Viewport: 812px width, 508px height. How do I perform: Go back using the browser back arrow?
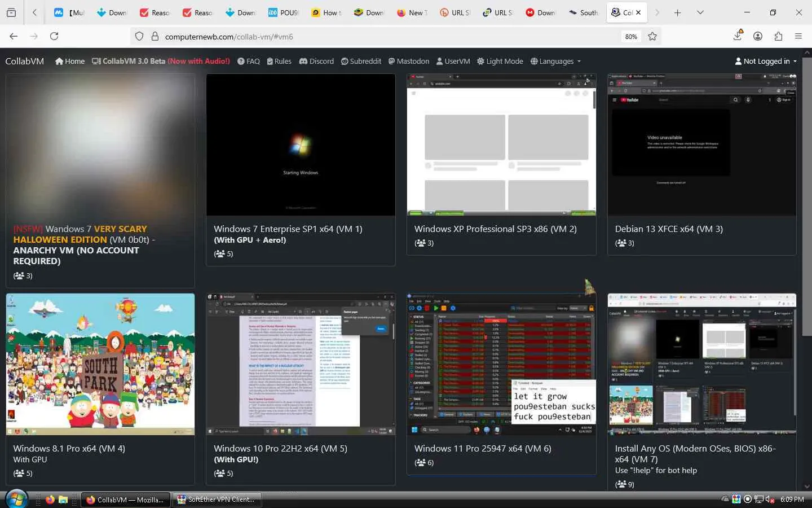(x=14, y=36)
